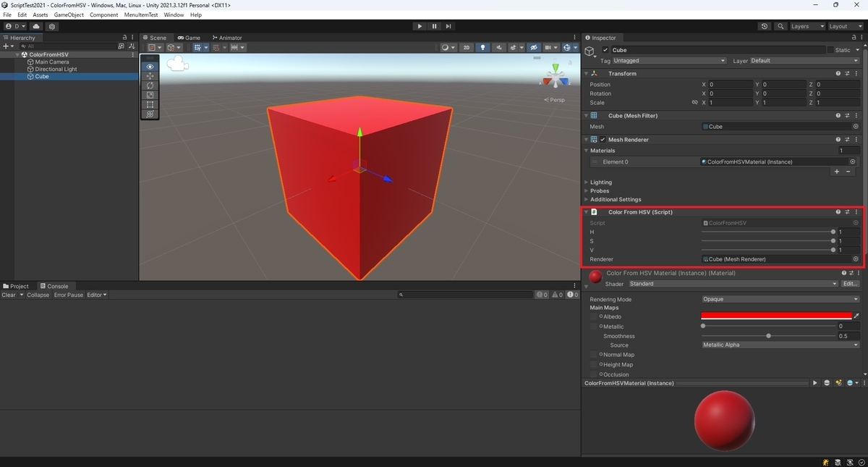
Task: Enable the Albedo checkbox under Main Maps
Action: [593, 316]
